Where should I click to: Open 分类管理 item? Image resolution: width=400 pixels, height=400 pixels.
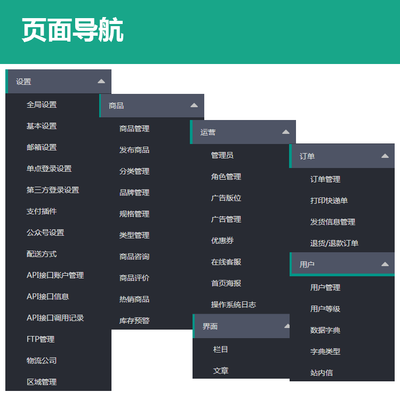pos(134,171)
